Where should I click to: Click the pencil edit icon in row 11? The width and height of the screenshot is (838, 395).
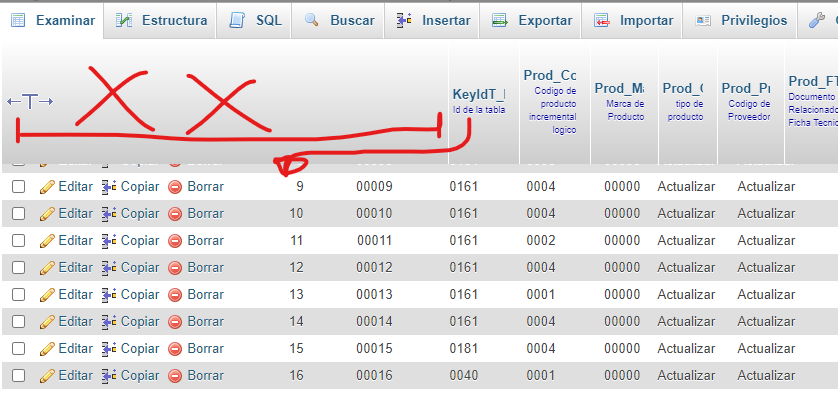click(47, 241)
